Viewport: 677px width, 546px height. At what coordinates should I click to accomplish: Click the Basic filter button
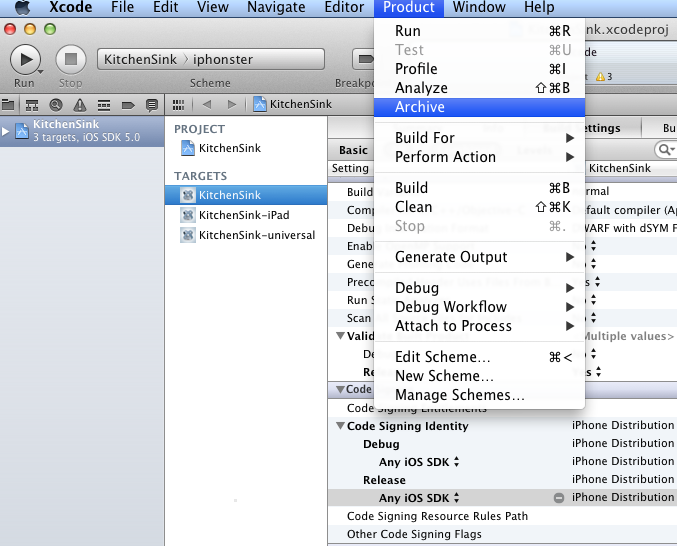pos(353,150)
